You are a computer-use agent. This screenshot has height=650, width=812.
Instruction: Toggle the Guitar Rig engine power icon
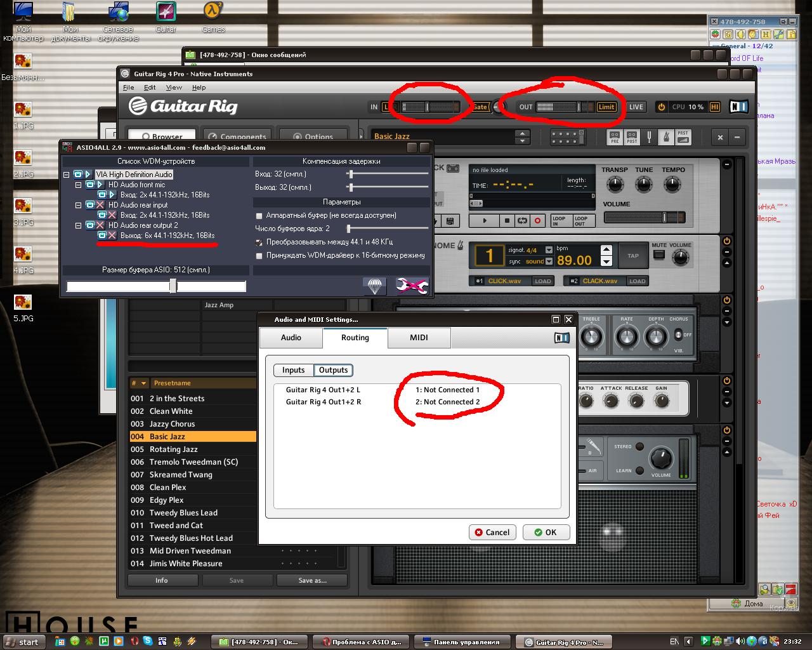(x=661, y=107)
